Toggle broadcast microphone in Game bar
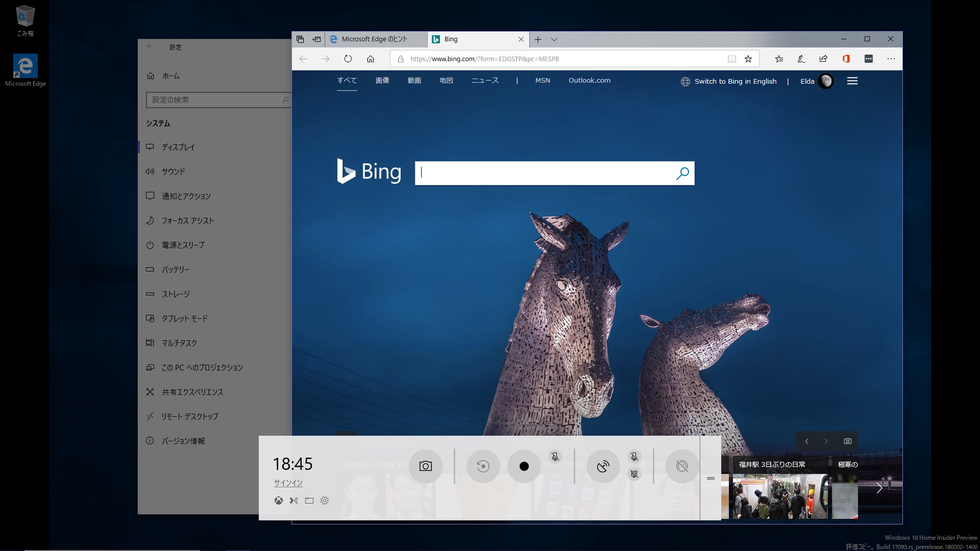 (634, 457)
